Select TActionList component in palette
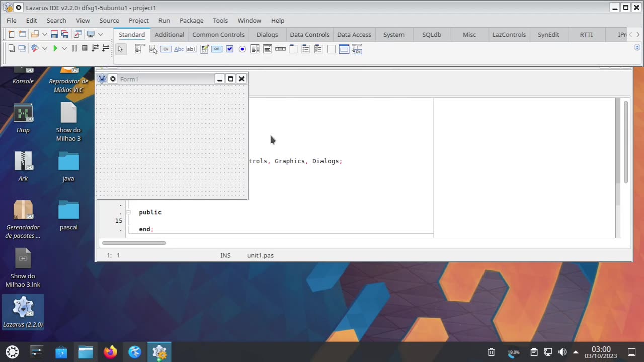This screenshot has height=362, width=644. click(357, 49)
